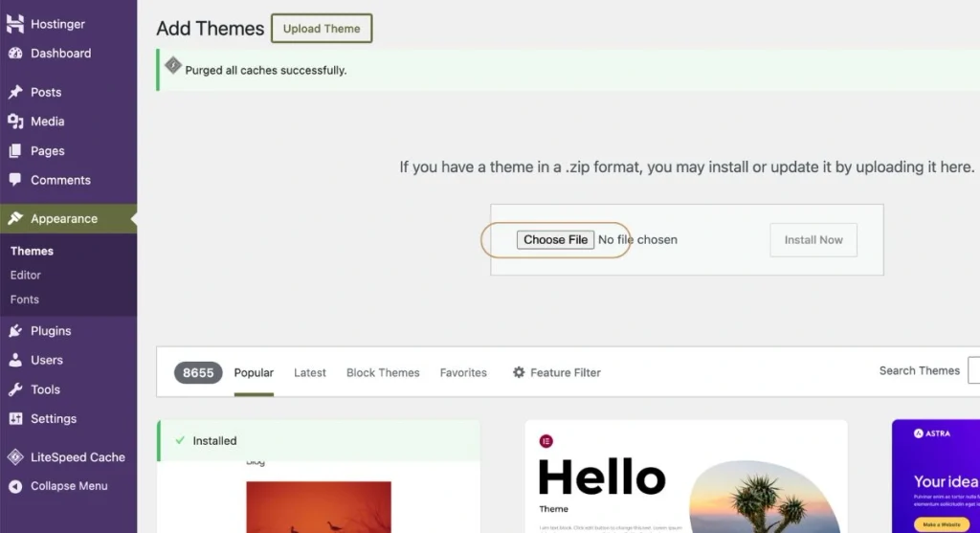Select Appearance in the sidebar
980x533 pixels.
tap(68, 218)
